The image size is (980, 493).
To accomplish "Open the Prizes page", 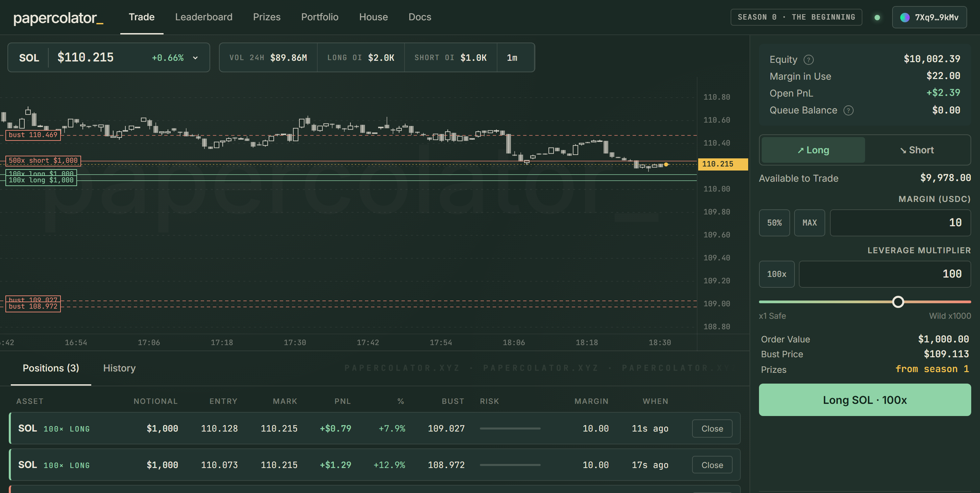I will pyautogui.click(x=267, y=17).
